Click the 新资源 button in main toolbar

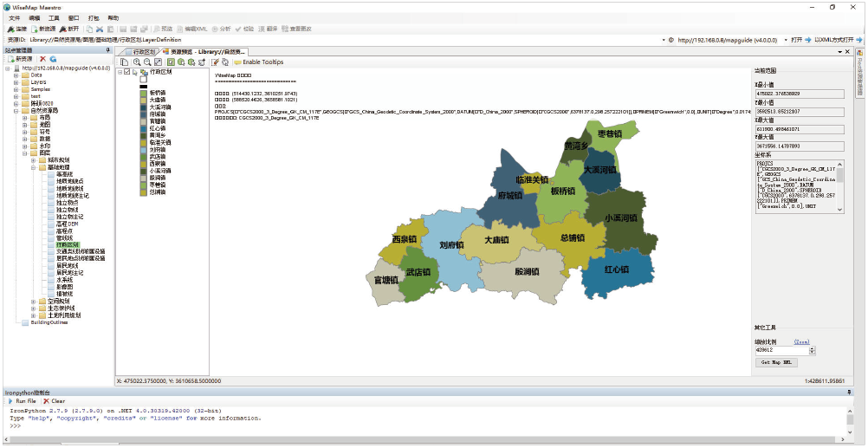(45, 29)
